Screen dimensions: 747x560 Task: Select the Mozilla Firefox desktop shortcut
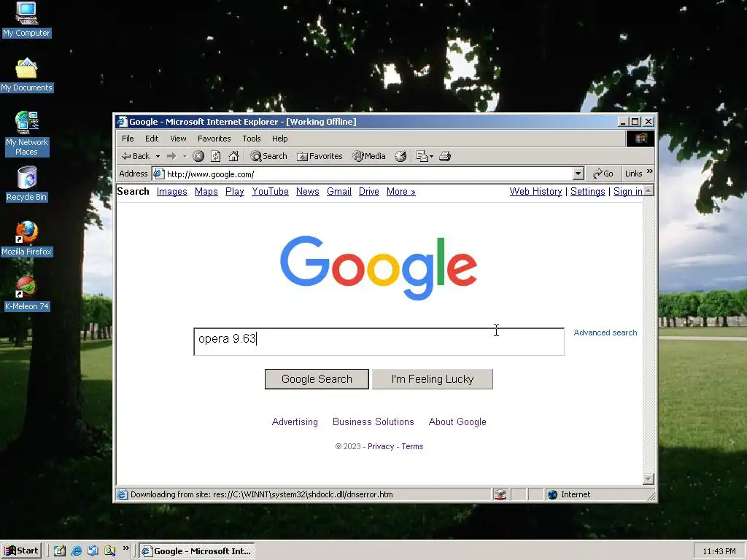(26, 239)
